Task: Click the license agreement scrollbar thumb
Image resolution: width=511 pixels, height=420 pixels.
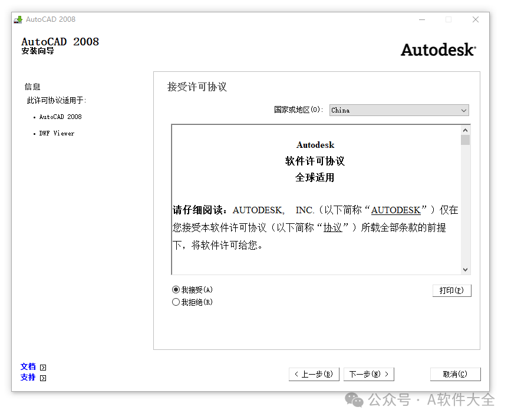Action: [466, 140]
